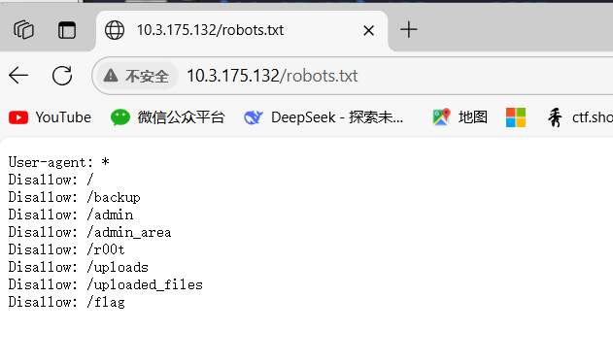
Task: Open the 地图 maps bookmark
Action: [x=460, y=117]
